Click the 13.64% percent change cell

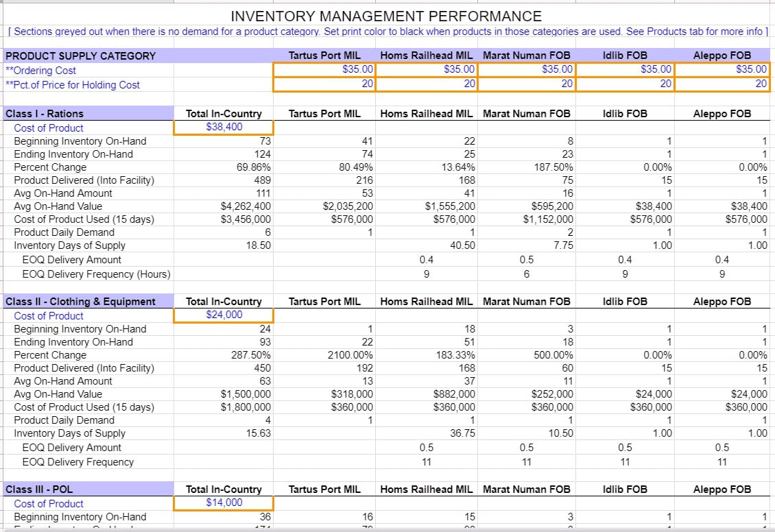458,167
